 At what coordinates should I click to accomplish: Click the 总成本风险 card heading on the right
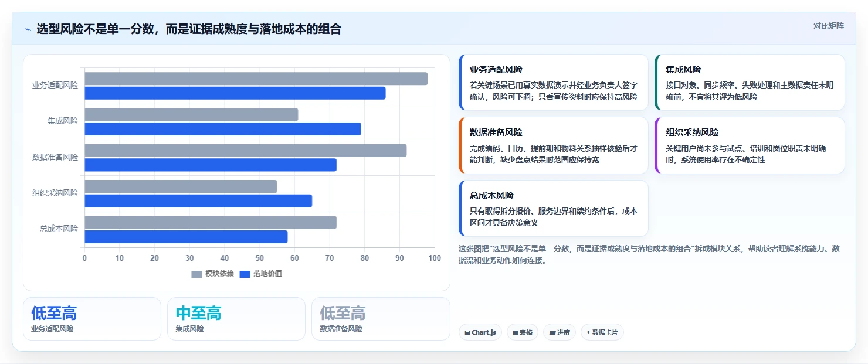tap(491, 195)
